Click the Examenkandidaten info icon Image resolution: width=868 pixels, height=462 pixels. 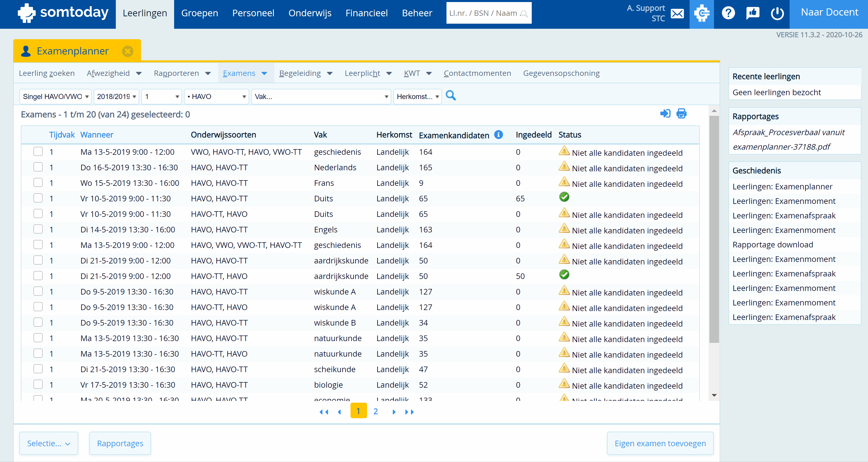tap(498, 135)
